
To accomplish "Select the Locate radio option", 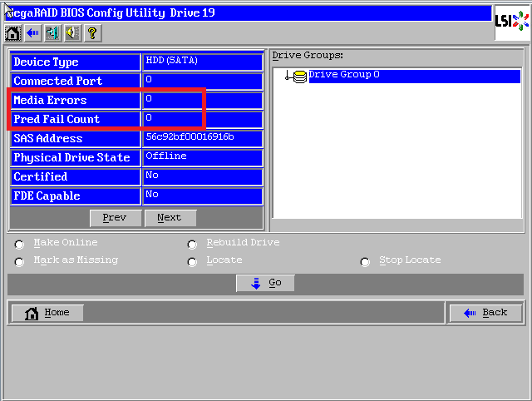I will pyautogui.click(x=193, y=261).
